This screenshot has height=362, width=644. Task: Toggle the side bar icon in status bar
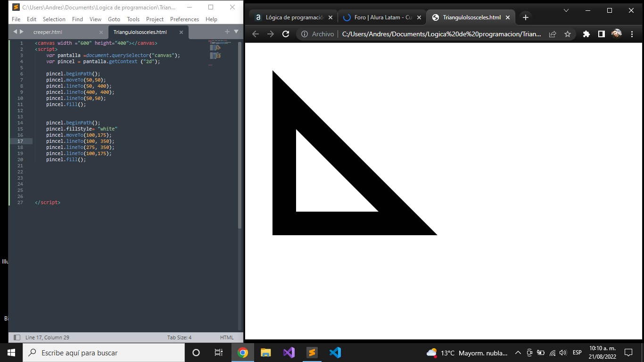[x=17, y=337]
